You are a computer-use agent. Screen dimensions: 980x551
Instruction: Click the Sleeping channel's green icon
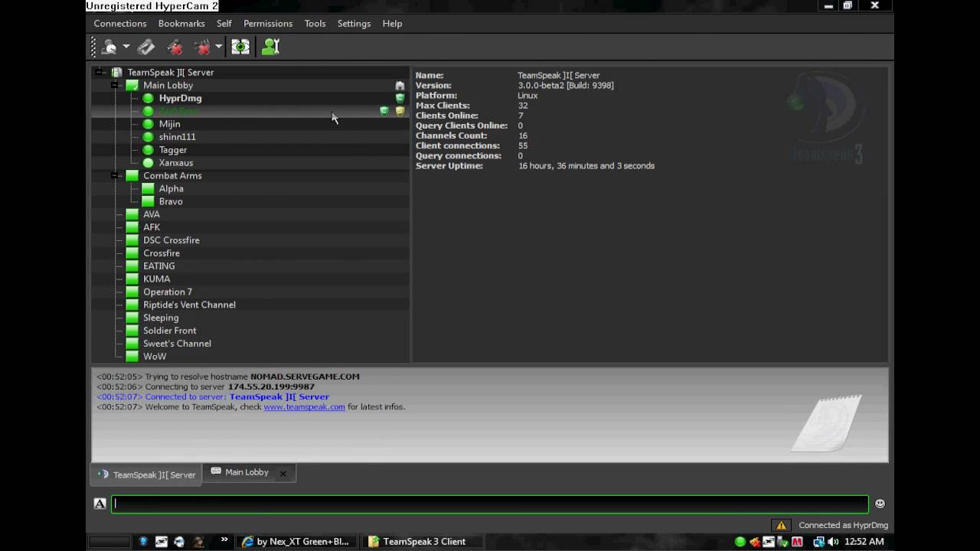click(x=132, y=318)
